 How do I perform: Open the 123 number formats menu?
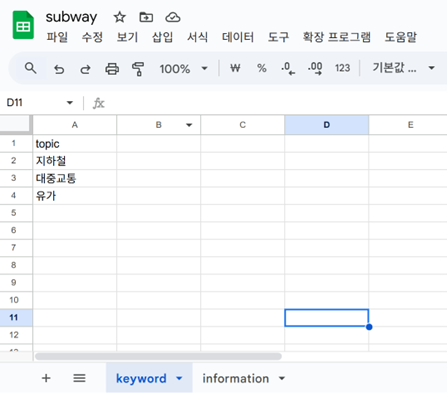pyautogui.click(x=342, y=68)
